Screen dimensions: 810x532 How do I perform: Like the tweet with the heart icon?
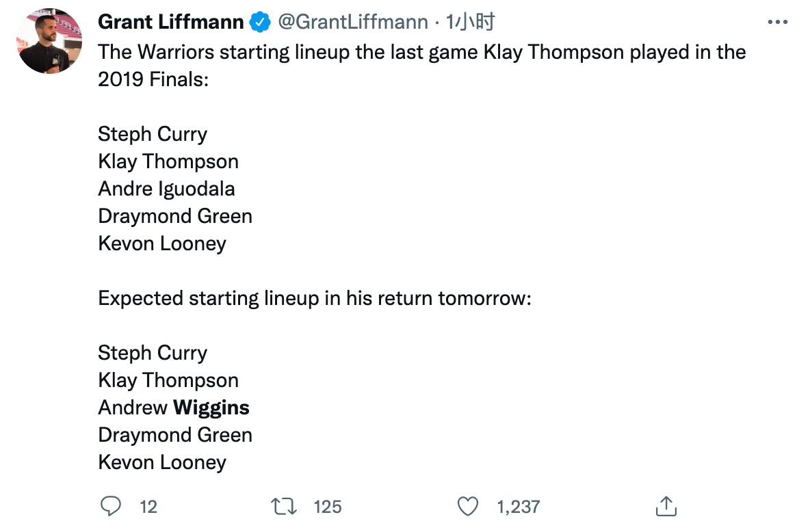[467, 507]
